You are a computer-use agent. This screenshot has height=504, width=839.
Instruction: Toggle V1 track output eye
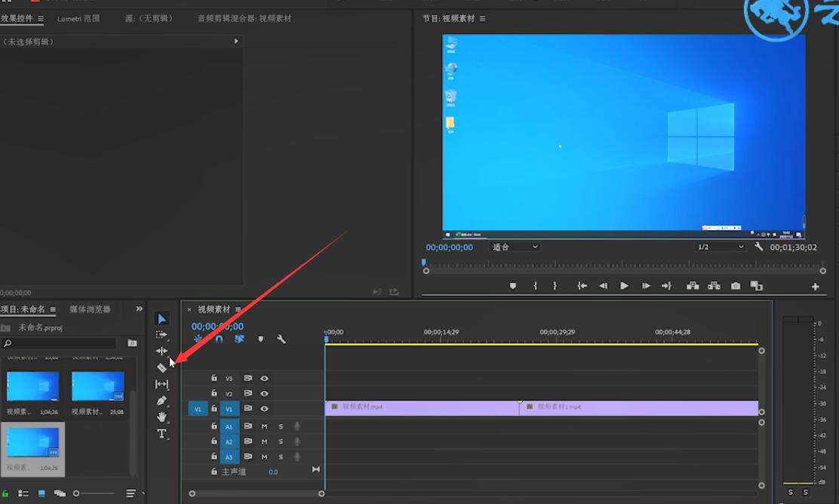coord(264,409)
